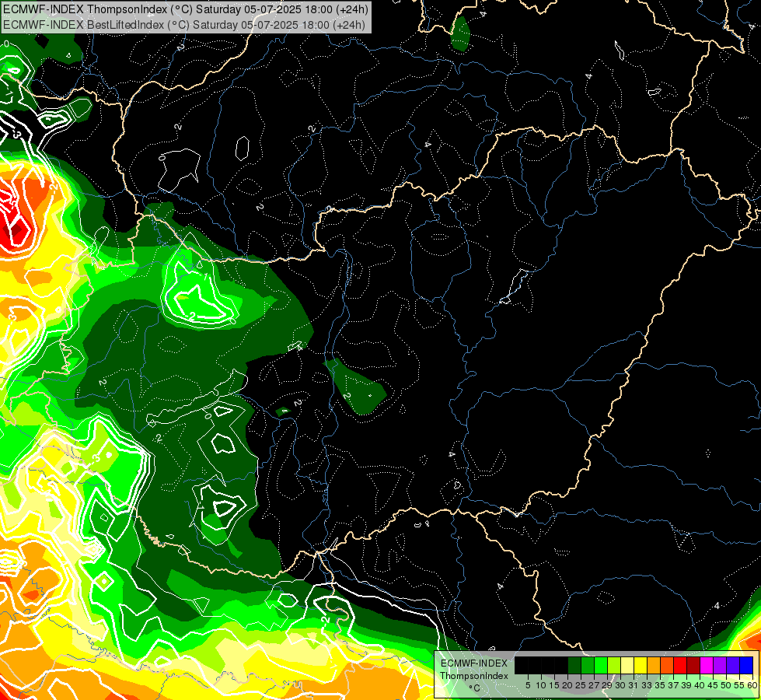Image resolution: width=761 pixels, height=700 pixels.
Task: Select the orange 33–35 legend swatch
Action: click(x=654, y=666)
